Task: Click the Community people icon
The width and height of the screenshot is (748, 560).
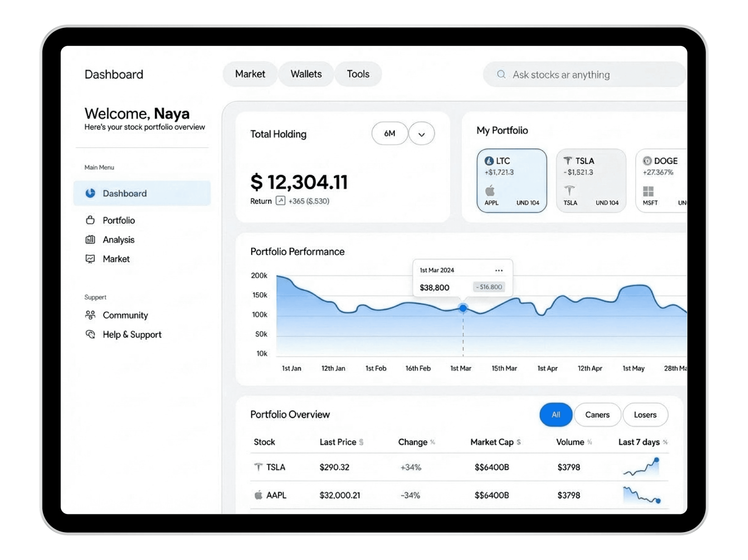Action: pyautogui.click(x=90, y=315)
